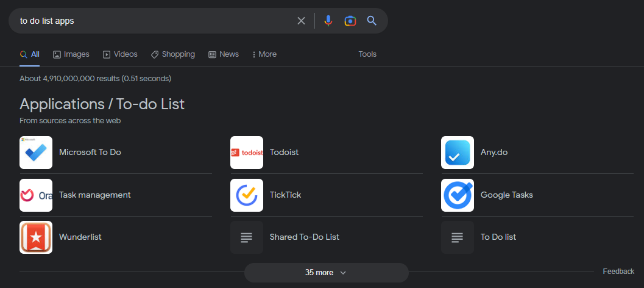Submit search using the magnifying glass icon

click(x=372, y=21)
